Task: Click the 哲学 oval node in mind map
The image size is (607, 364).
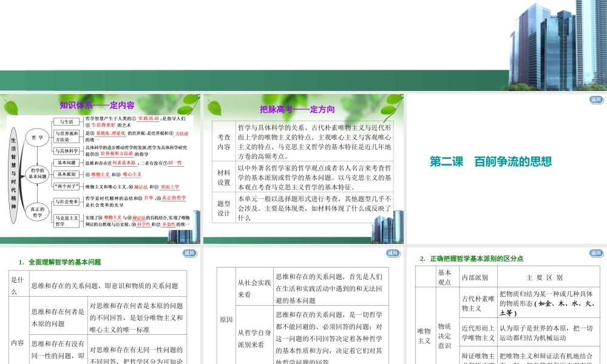Action: 37,137
